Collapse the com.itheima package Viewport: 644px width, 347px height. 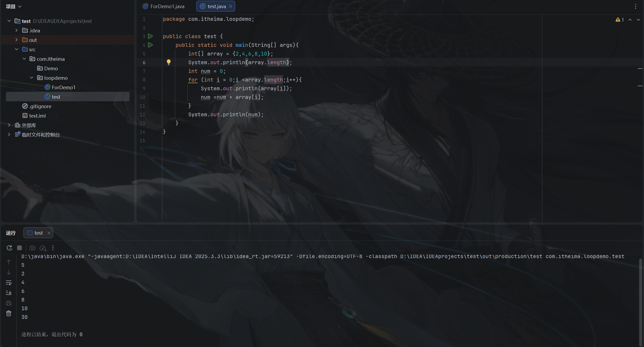24,59
